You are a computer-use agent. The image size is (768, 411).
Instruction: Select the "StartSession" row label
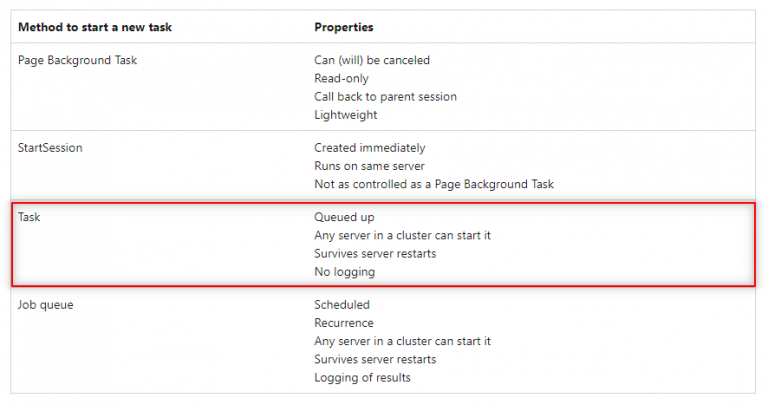50,148
